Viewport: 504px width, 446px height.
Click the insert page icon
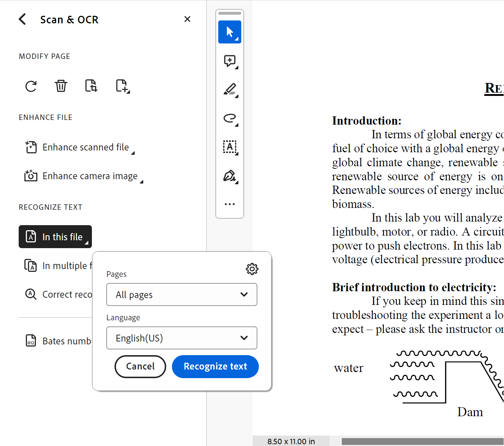[122, 86]
